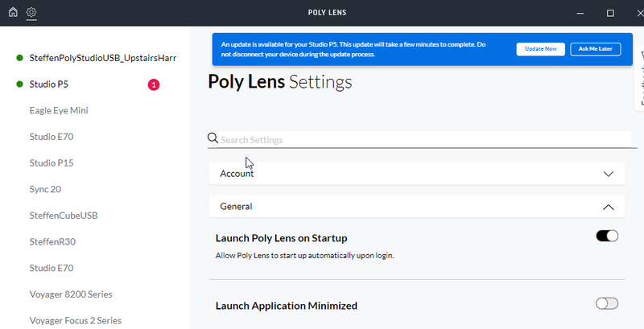Minimize the Poly Lens window

coord(580,13)
